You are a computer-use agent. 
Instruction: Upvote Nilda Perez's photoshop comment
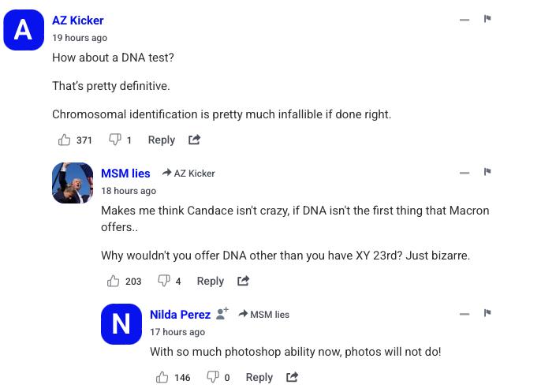tap(162, 377)
